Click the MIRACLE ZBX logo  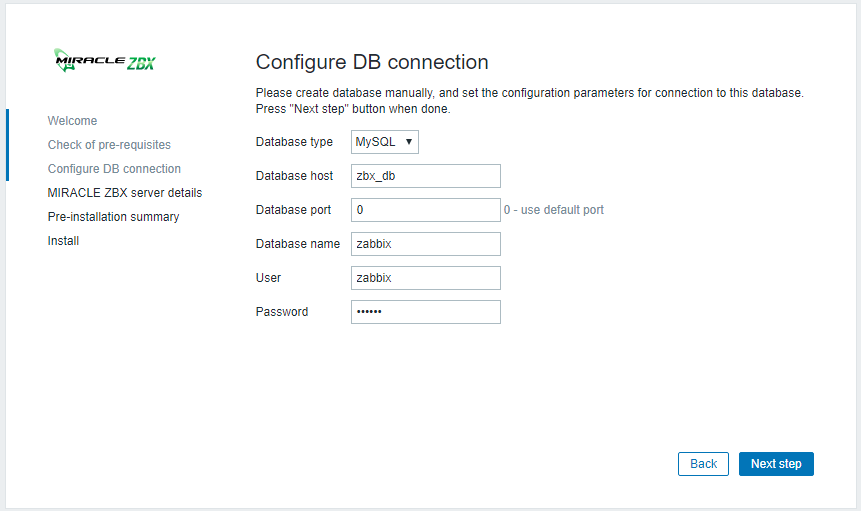[104, 61]
